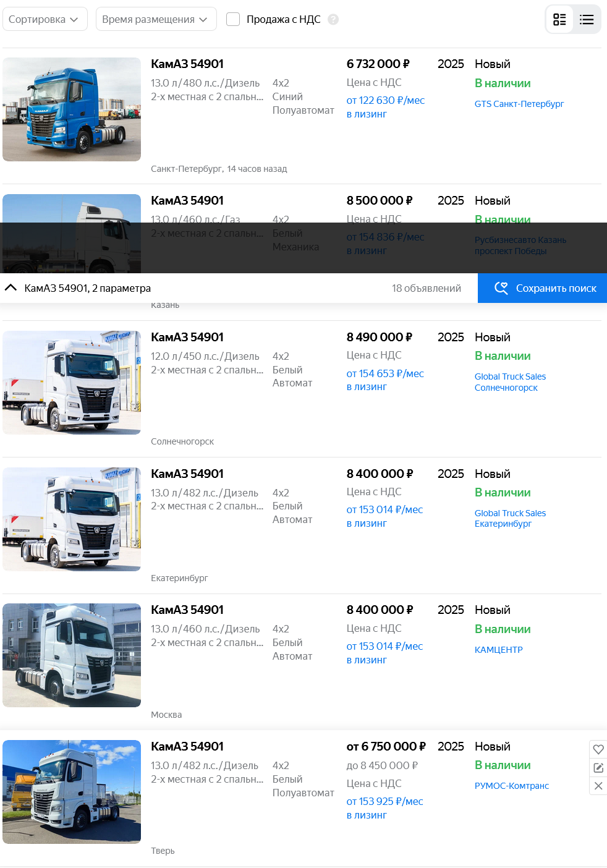Visit dealer РУМОС-Контранс
The height and width of the screenshot is (868, 607).
pos(512,786)
